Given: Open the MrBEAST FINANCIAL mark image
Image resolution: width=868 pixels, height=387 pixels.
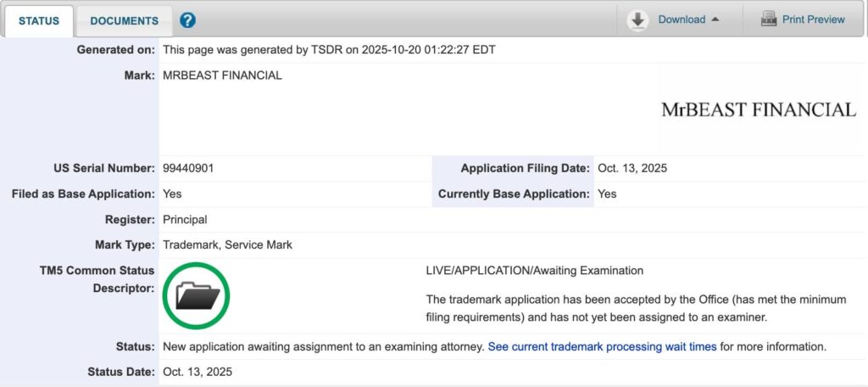Looking at the screenshot, I should [x=759, y=109].
